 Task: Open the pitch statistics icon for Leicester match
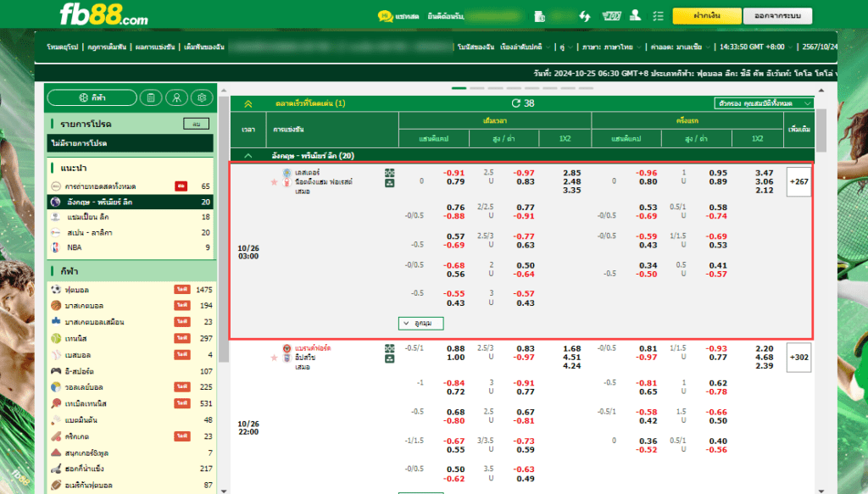point(390,173)
